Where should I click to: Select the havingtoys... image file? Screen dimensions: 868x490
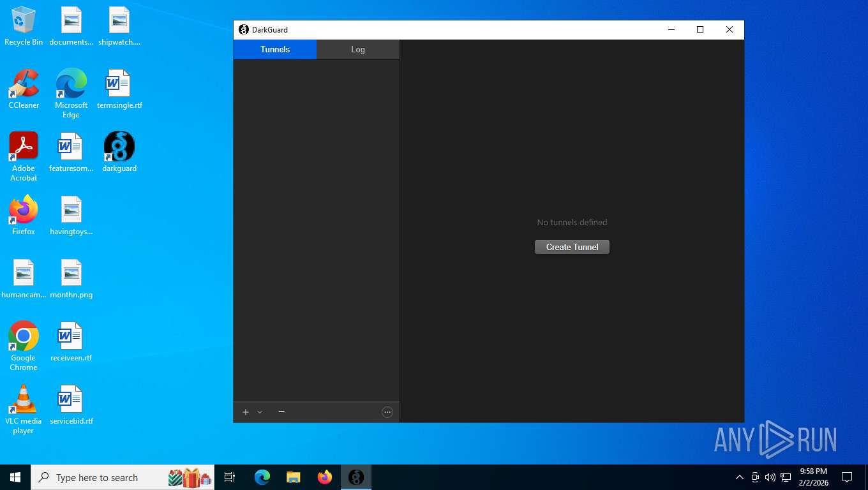pyautogui.click(x=71, y=216)
